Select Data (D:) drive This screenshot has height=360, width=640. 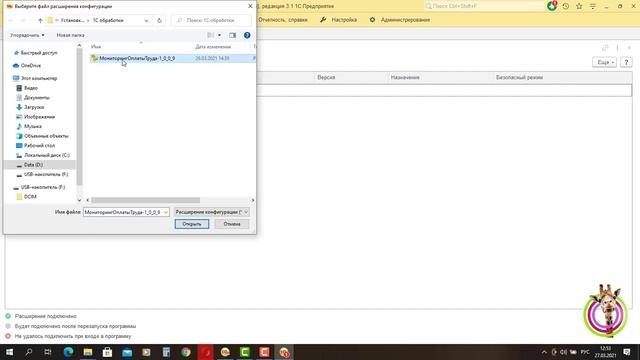pos(33,164)
